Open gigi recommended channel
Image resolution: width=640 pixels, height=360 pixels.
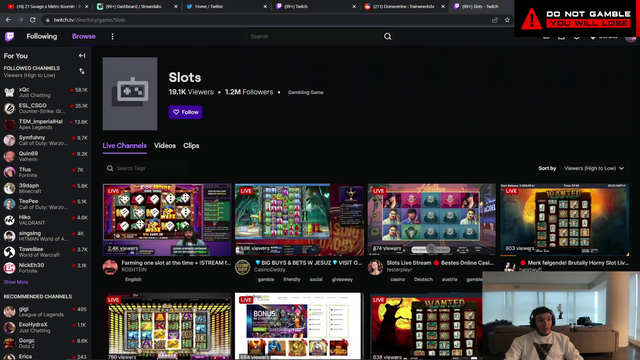pos(46,312)
